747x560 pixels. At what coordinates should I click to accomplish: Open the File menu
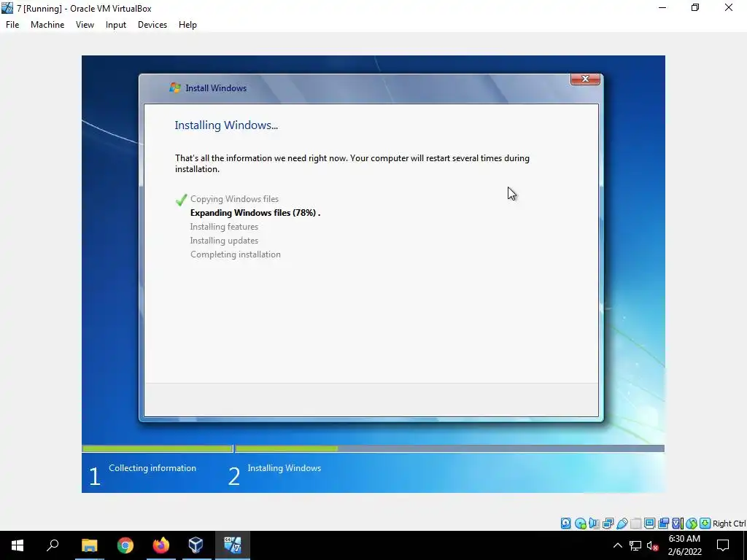12,25
